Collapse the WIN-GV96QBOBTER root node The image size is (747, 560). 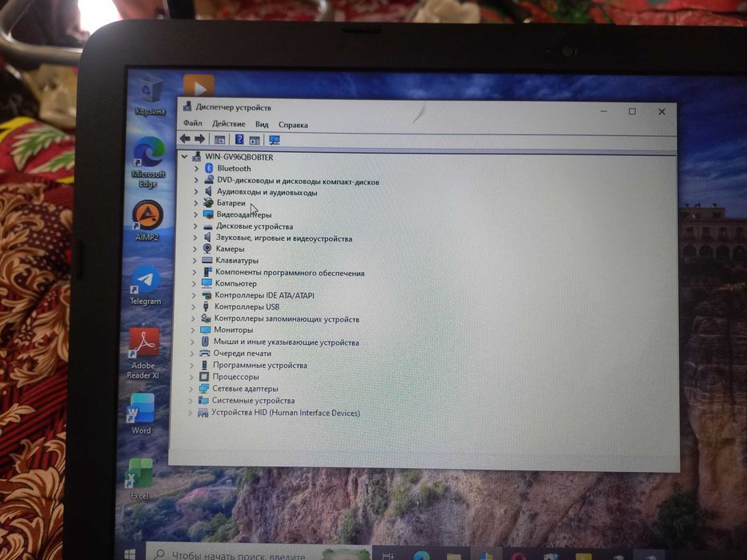[184, 156]
